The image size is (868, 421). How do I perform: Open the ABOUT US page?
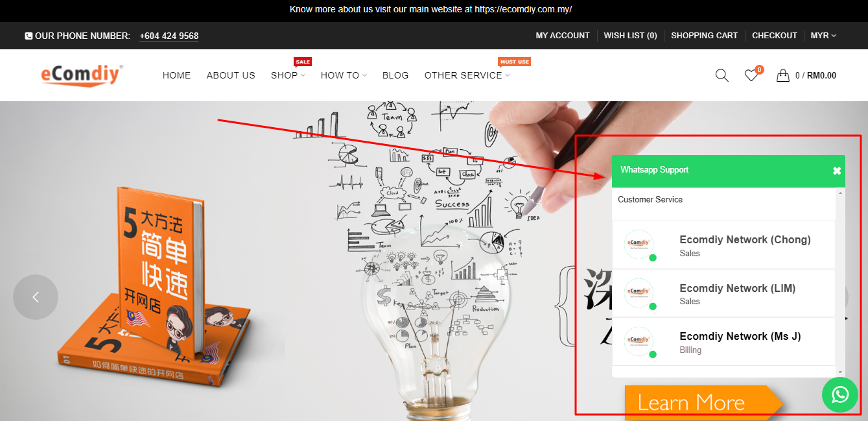click(231, 75)
